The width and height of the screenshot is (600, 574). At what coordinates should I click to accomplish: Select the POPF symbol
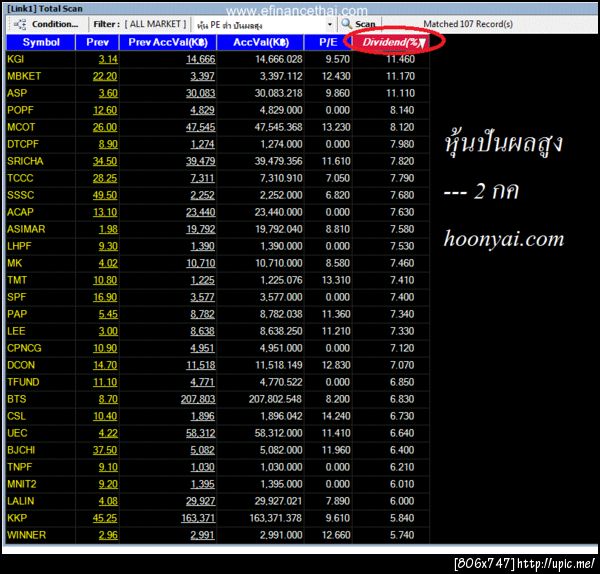point(20,110)
